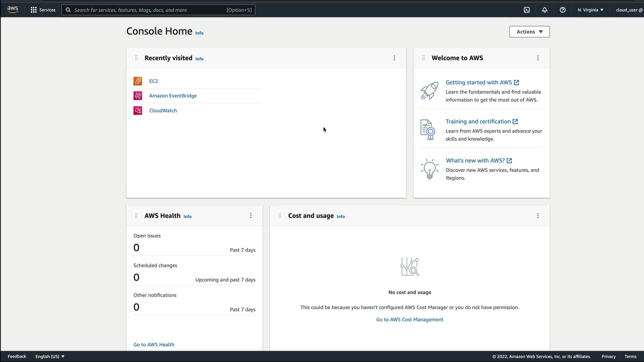The height and width of the screenshot is (362, 644).
Task: Open the Services menu
Action: tap(43, 10)
